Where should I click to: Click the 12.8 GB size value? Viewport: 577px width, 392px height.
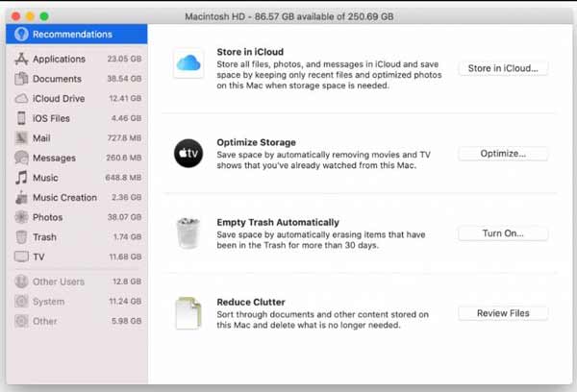click(x=127, y=282)
